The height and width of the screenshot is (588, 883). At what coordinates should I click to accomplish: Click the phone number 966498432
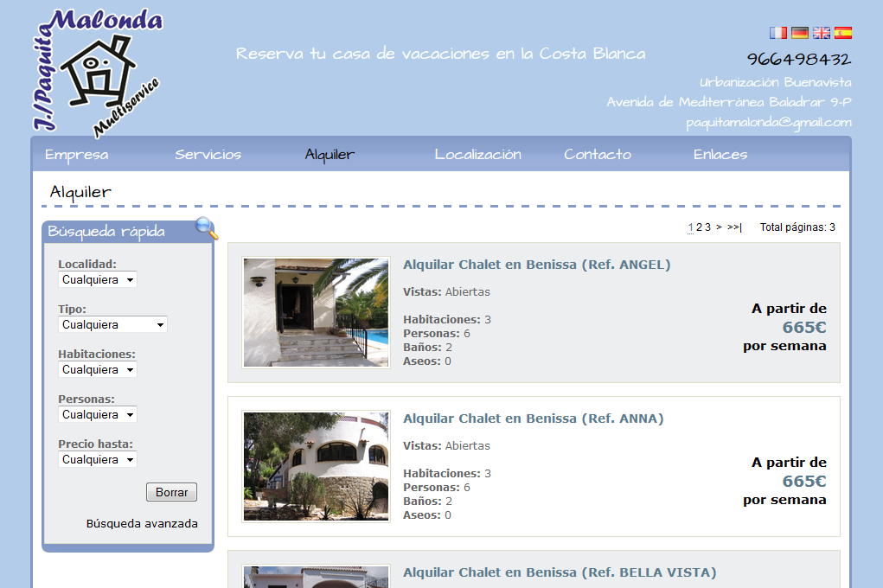point(799,59)
